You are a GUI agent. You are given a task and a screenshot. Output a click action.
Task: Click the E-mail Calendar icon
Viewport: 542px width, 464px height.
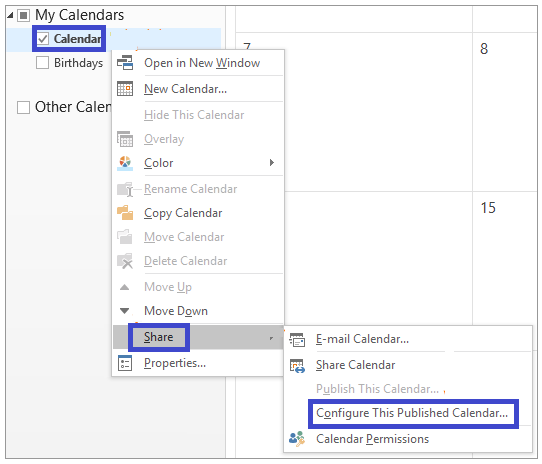[297, 339]
